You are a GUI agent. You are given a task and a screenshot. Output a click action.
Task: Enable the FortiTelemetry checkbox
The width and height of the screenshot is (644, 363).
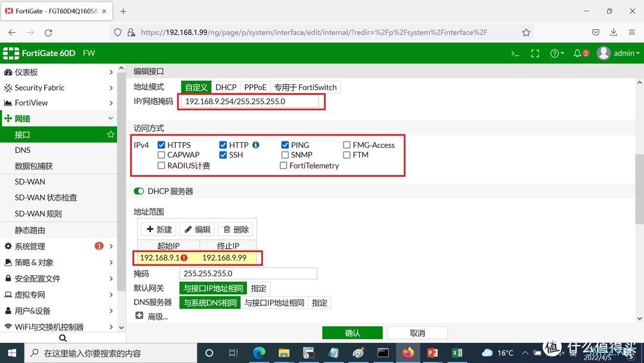(x=283, y=165)
